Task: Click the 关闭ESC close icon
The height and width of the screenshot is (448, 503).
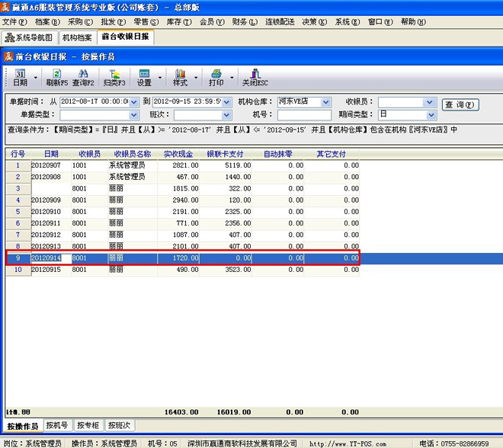Action: [x=255, y=78]
